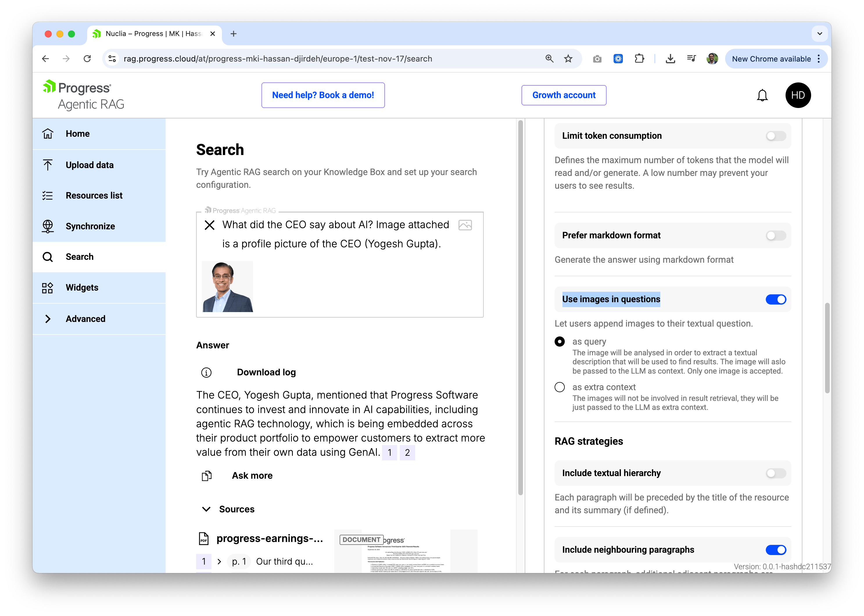Screen dimensions: 864x616
Task: Click the Download log link
Action: [x=266, y=372]
